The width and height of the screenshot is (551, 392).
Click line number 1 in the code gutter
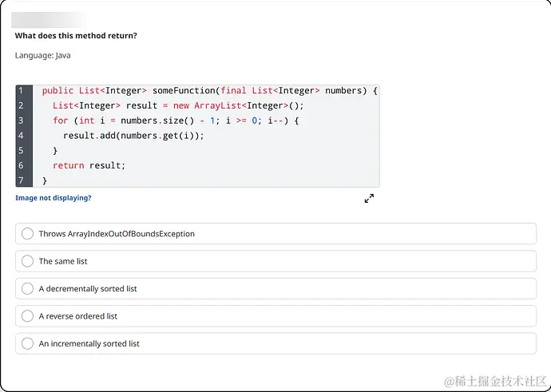21,91
